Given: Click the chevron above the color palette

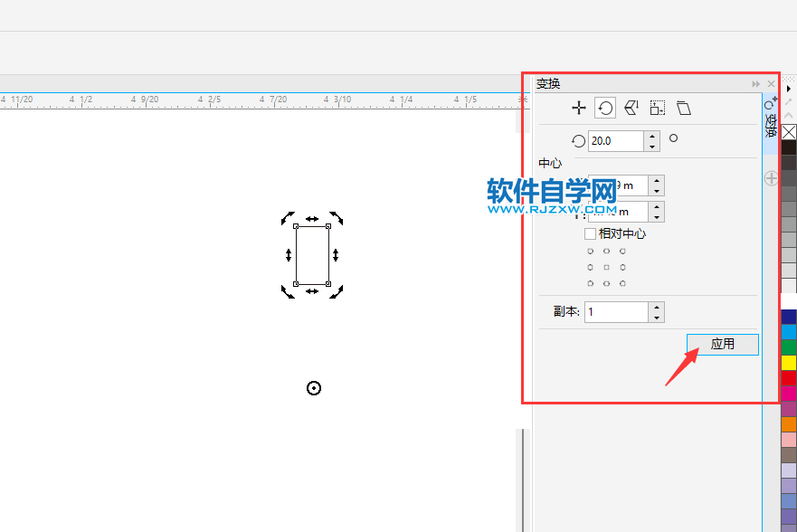Looking at the screenshot, I should (787, 116).
